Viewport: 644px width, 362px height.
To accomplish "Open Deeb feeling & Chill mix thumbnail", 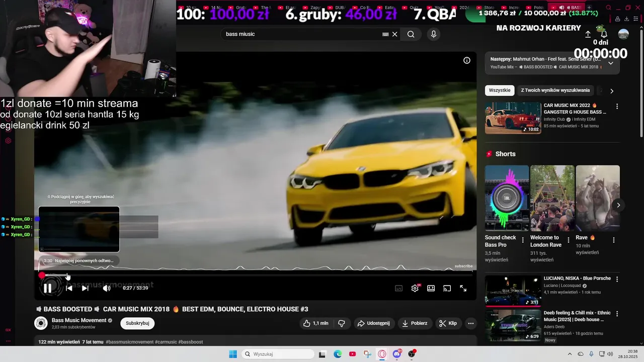I will coord(513,325).
